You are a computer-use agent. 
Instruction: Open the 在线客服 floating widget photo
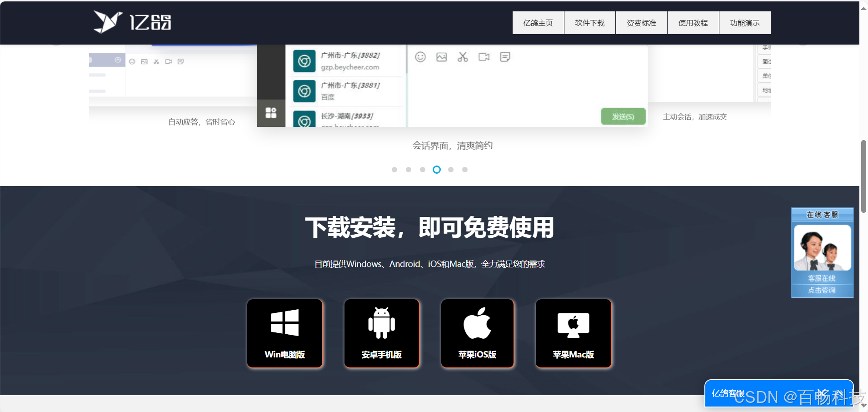pyautogui.click(x=823, y=248)
